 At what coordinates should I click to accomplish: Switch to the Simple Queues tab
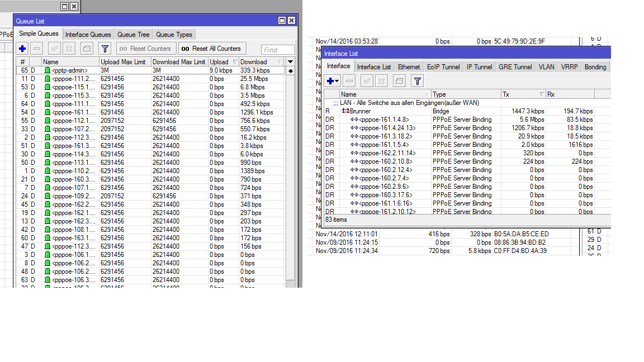point(39,34)
